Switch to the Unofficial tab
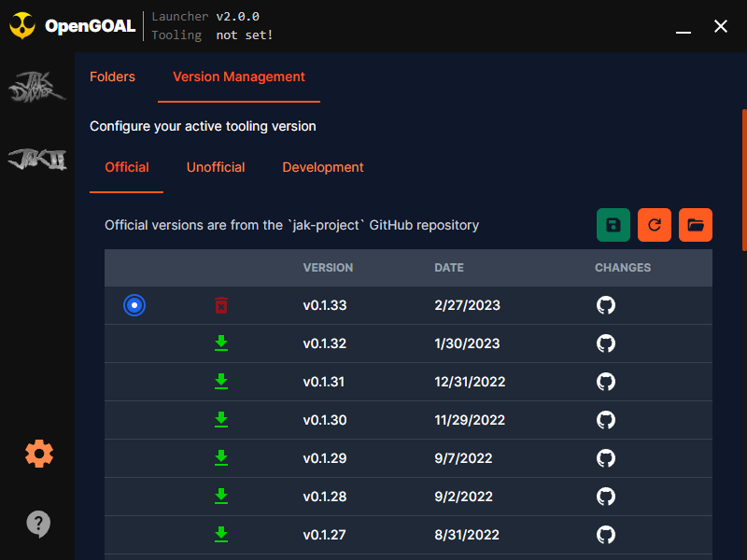The height and width of the screenshot is (560, 747). pos(216,167)
